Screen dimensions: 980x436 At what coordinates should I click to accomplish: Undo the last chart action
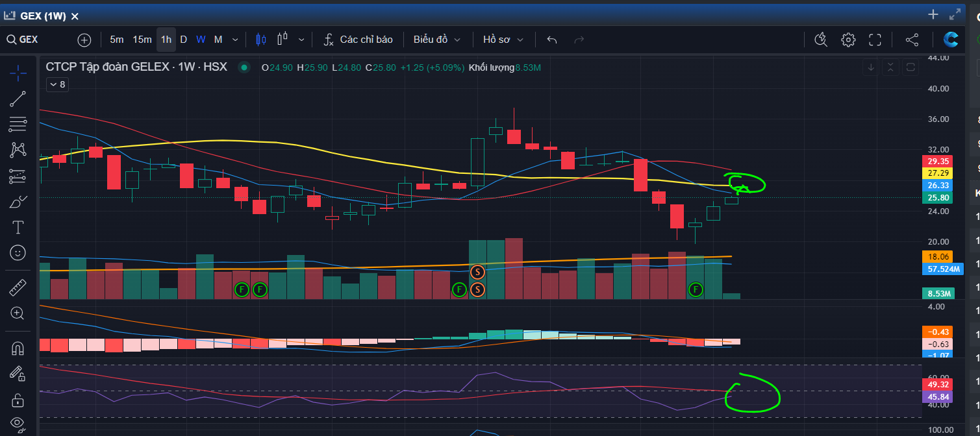pos(552,40)
